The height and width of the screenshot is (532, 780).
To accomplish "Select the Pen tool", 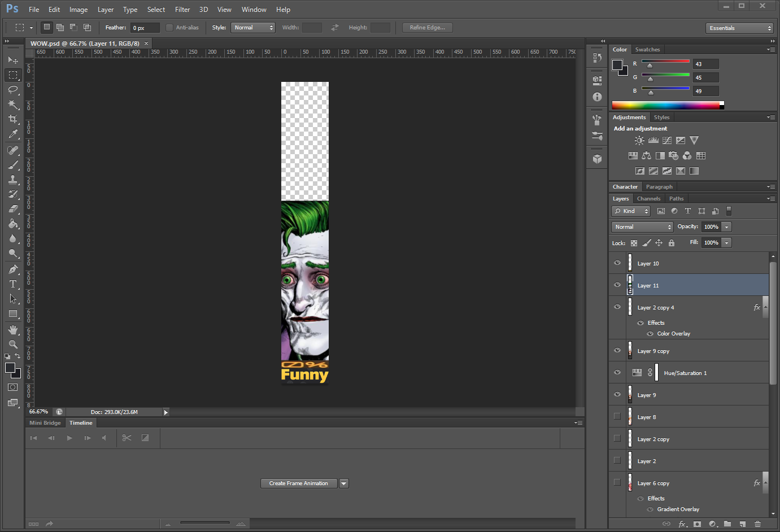I will coord(13,269).
